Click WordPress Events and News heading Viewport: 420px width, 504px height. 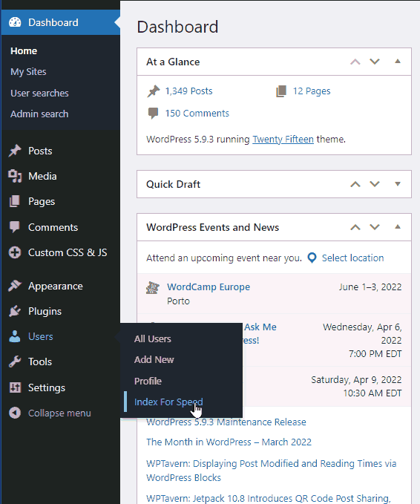[212, 227]
